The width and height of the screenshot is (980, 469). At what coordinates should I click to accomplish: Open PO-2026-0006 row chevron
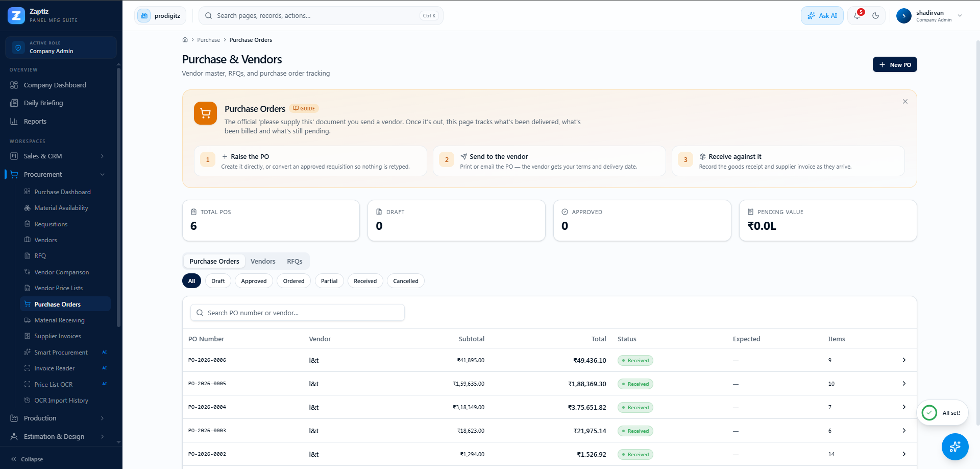click(x=904, y=360)
